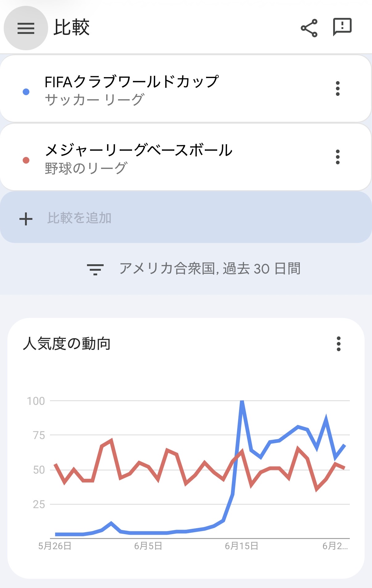Tap the filter icon beside アメリカ合衆国
372x588 pixels.
95,269
